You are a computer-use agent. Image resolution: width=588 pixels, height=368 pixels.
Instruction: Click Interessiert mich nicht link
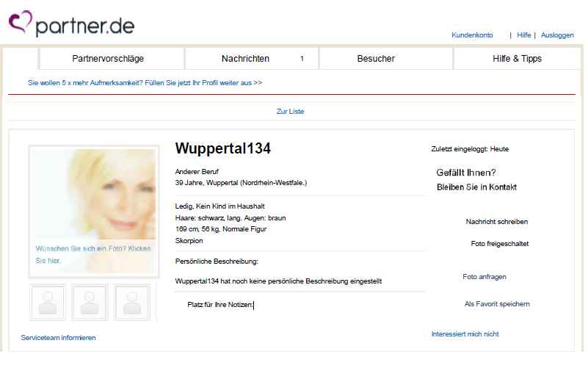[x=465, y=334]
